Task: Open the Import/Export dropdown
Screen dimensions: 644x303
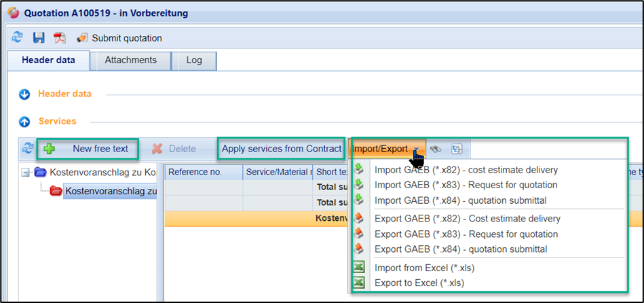Action: [385, 149]
